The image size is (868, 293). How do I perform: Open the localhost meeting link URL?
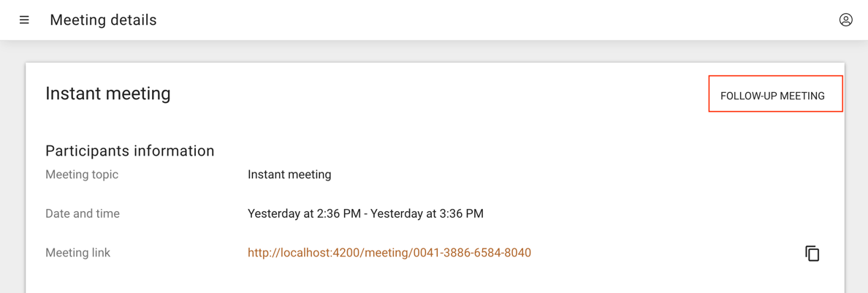(389, 253)
